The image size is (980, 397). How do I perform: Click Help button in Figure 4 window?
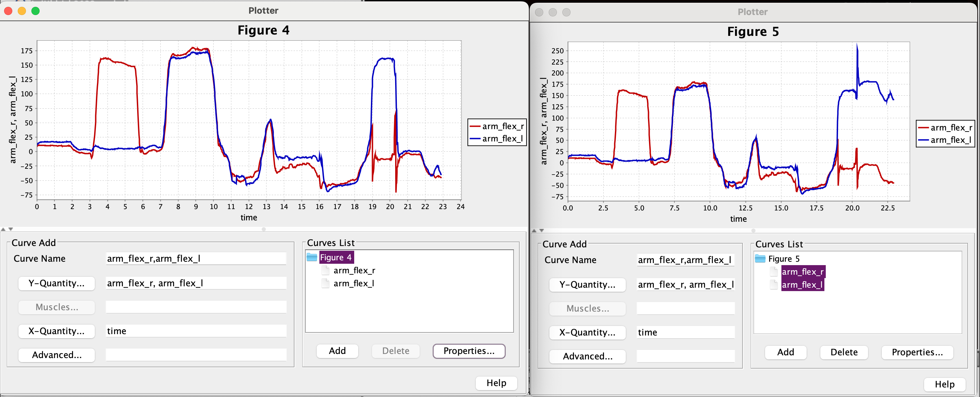click(496, 383)
